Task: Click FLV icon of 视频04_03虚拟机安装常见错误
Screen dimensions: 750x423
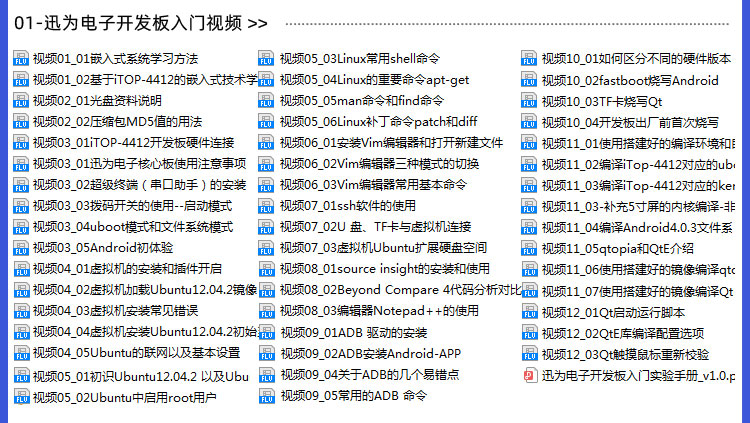Action: coord(22,311)
